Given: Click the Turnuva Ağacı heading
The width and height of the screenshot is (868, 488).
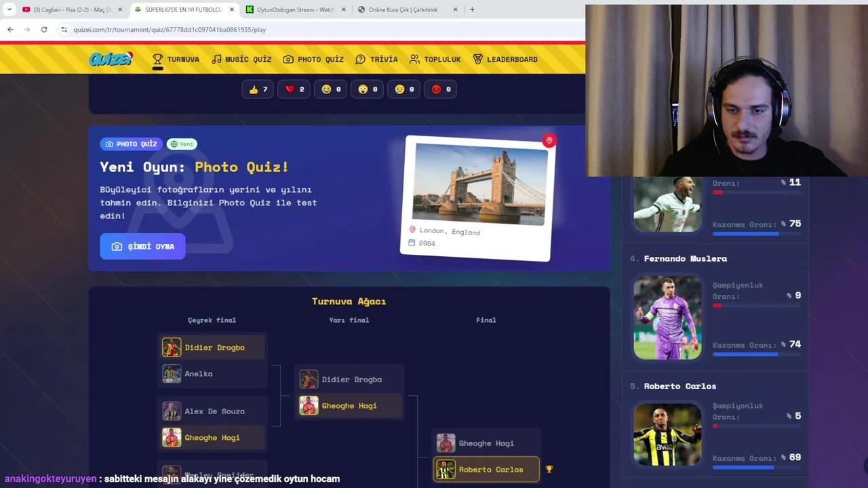Looking at the screenshot, I should (x=349, y=301).
